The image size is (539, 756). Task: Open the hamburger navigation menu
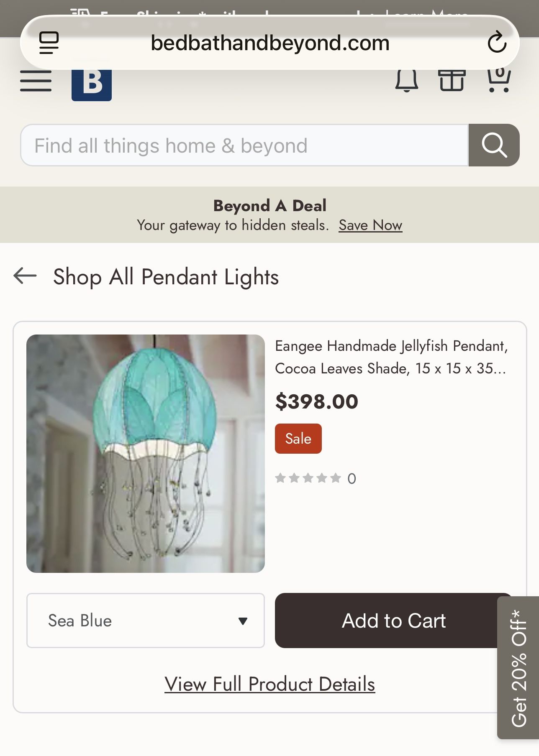[x=36, y=82]
